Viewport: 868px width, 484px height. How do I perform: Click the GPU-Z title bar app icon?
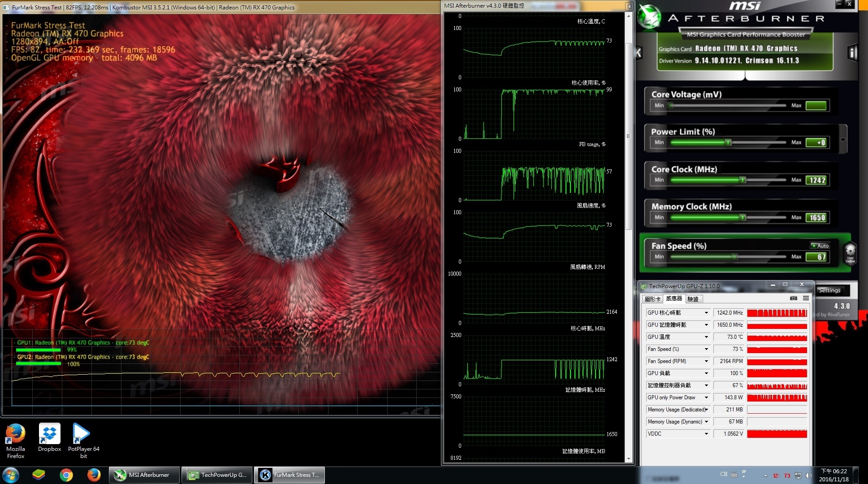[x=644, y=286]
